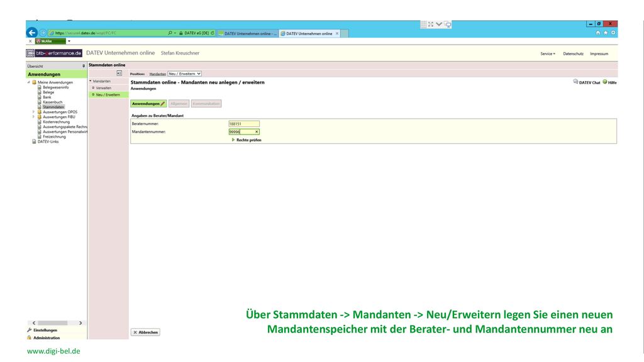
Task: Click the btb-performance.de logo
Action: click(x=54, y=53)
